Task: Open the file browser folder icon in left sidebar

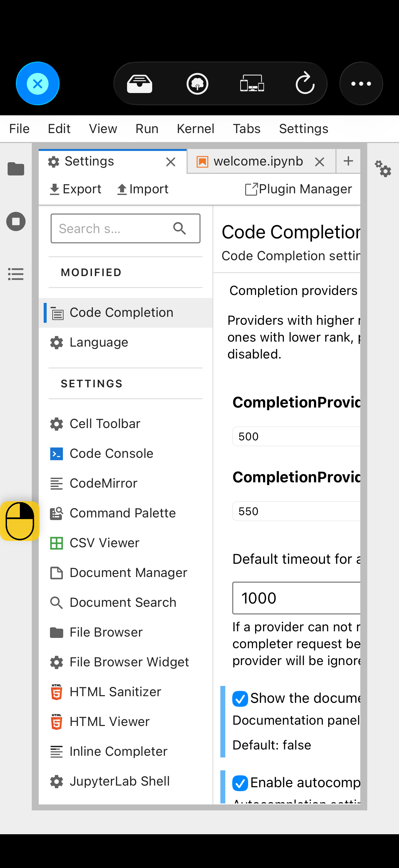Action: tap(16, 169)
